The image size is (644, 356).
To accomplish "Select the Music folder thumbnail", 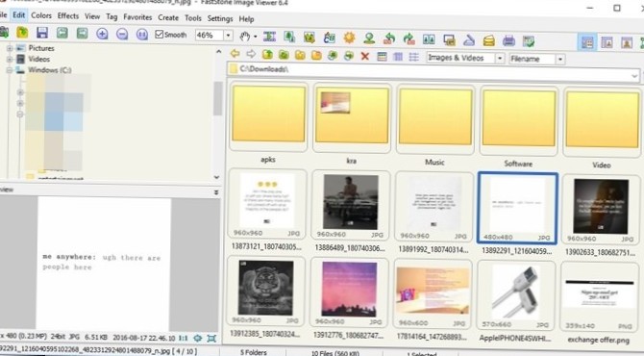I will (x=435, y=119).
